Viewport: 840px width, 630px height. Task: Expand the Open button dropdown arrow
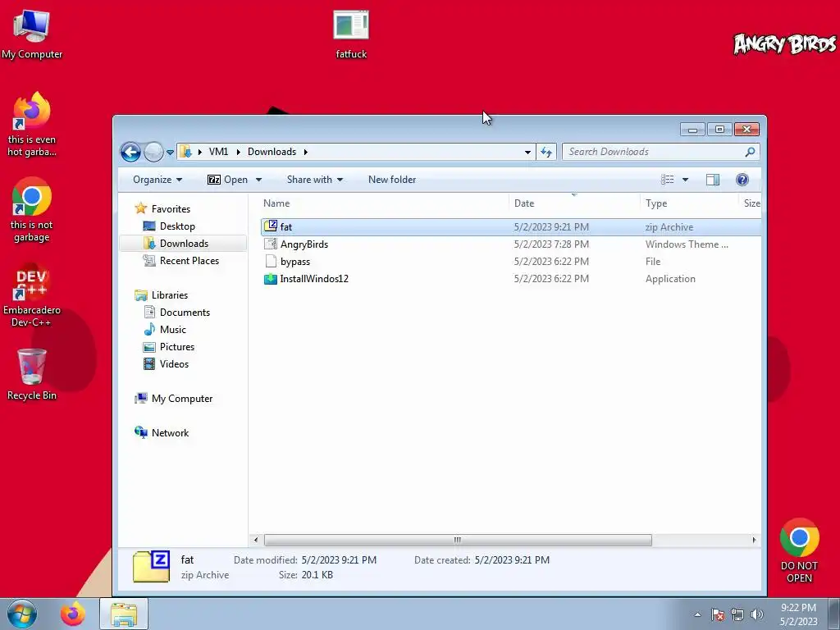click(x=258, y=180)
